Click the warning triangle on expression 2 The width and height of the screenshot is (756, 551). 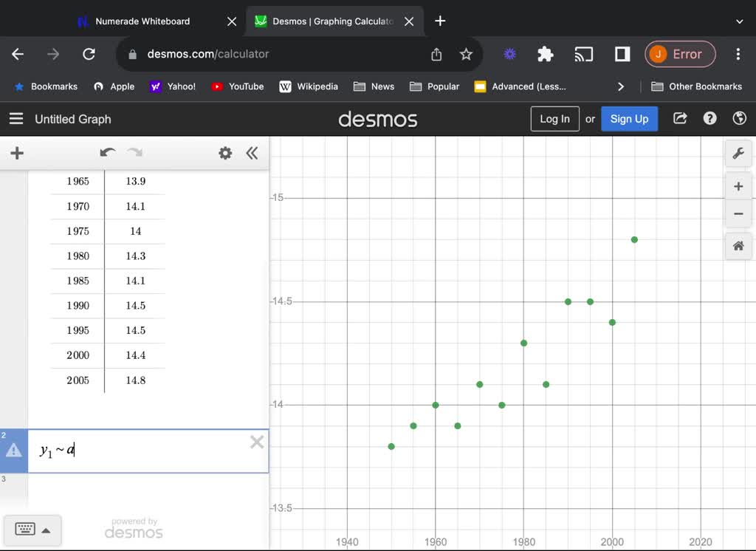coord(13,451)
